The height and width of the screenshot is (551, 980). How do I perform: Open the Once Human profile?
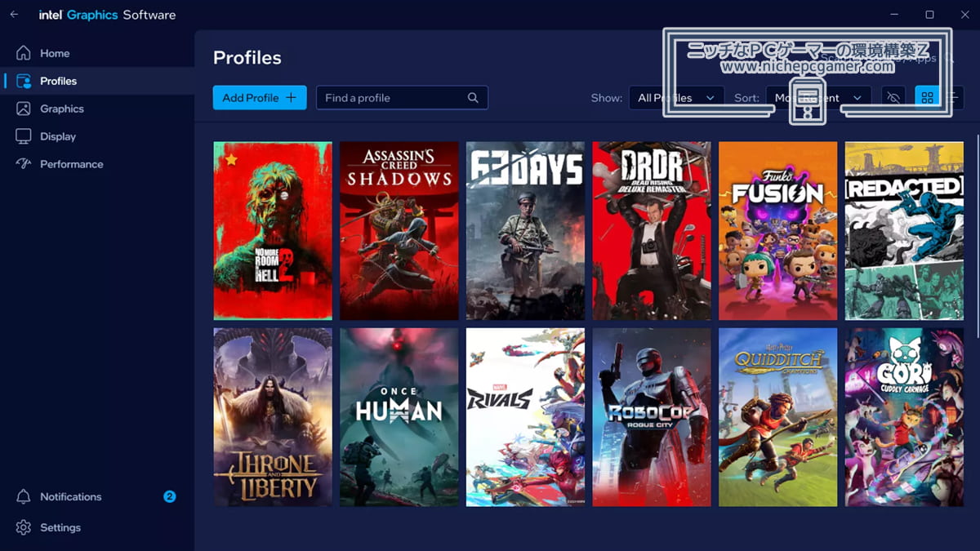(x=399, y=417)
